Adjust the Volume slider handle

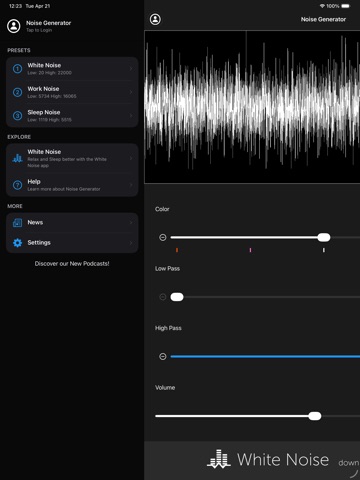tap(315, 416)
